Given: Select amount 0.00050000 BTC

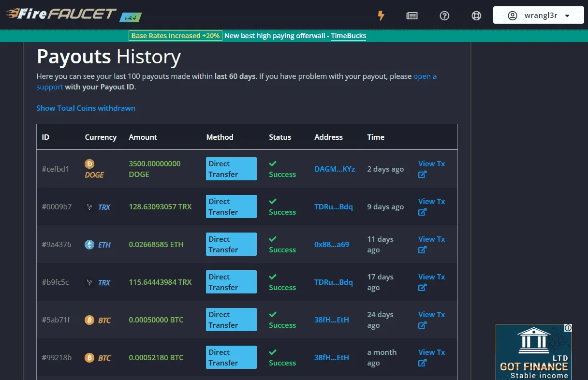Looking at the screenshot, I should [x=156, y=320].
